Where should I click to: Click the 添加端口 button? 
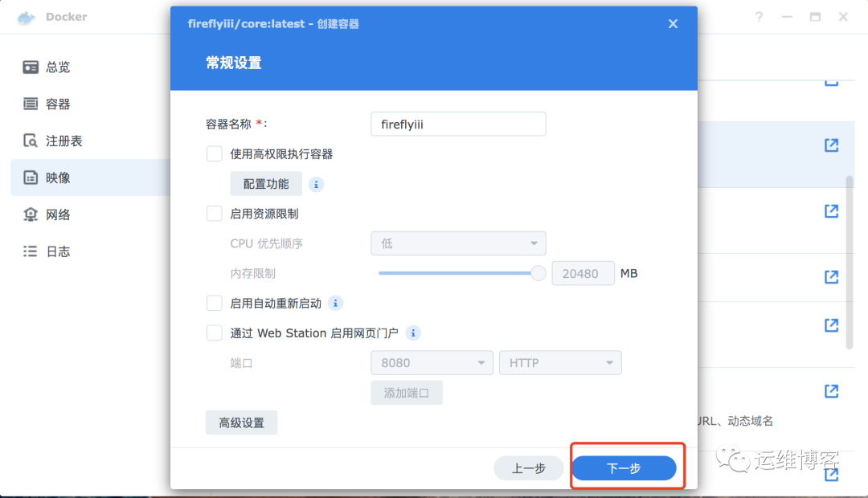click(x=407, y=393)
